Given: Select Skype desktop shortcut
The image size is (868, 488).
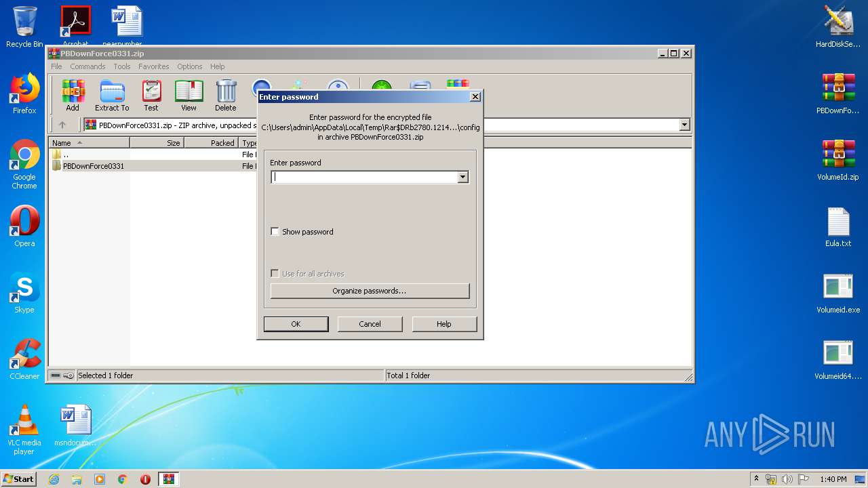Looking at the screenshot, I should pyautogui.click(x=24, y=293).
